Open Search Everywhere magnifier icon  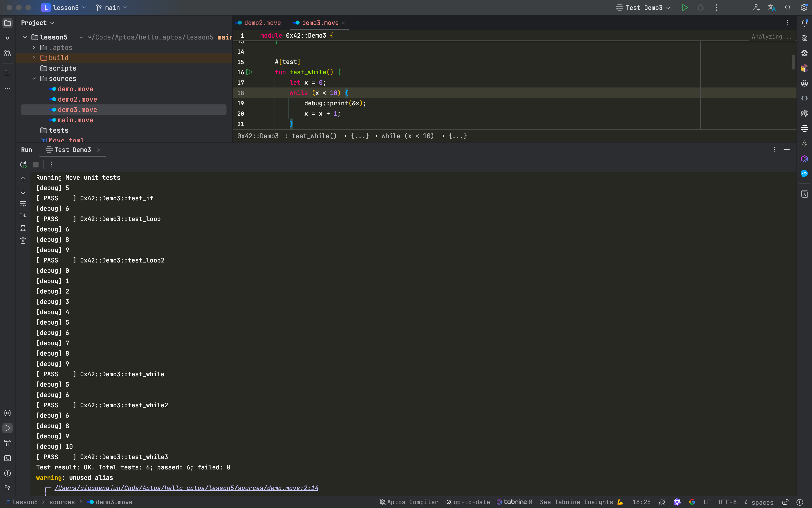[x=788, y=7]
